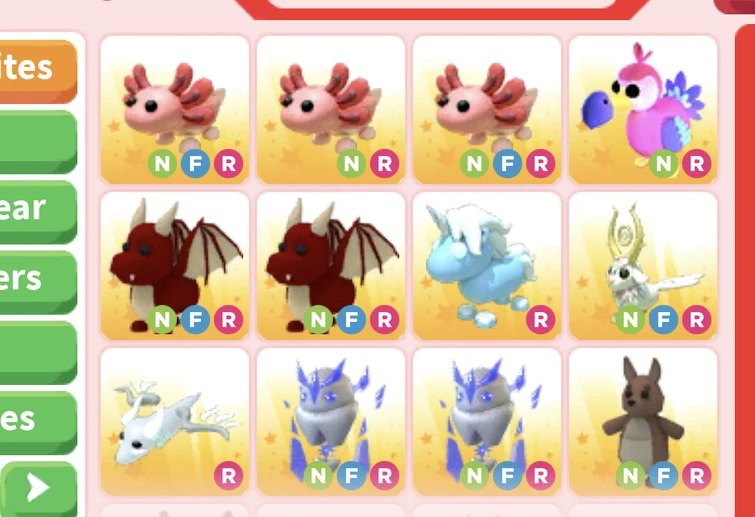Select the light blue frost unicorn pet
This screenshot has height=517, width=755.
tap(487, 266)
